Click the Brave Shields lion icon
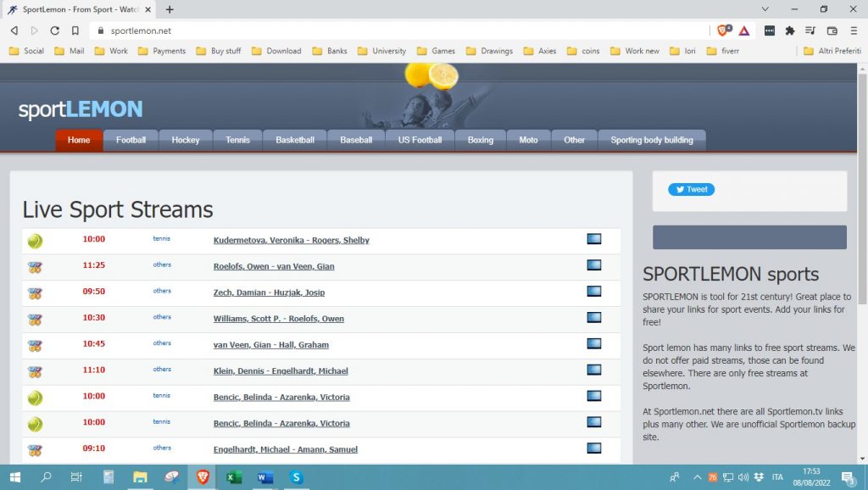Viewport: 868px width, 490px height. pyautogui.click(x=723, y=31)
